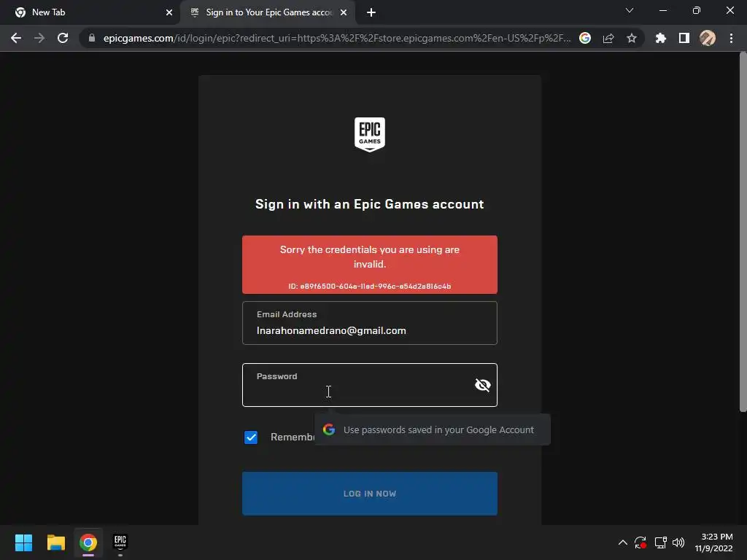This screenshot has height=560, width=747.
Task: Click the Epic Games logo
Action: (370, 135)
